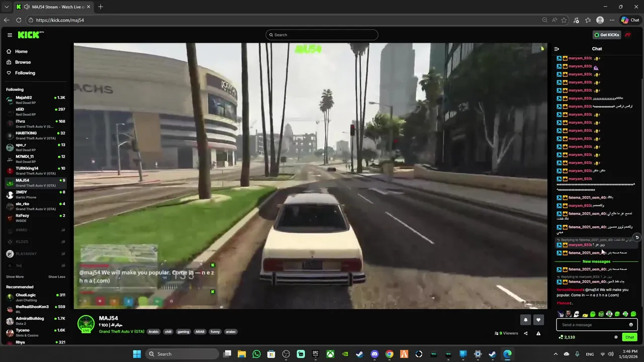Open Majah92 channel in Following list
This screenshot has height=362, width=644.
[35, 100]
